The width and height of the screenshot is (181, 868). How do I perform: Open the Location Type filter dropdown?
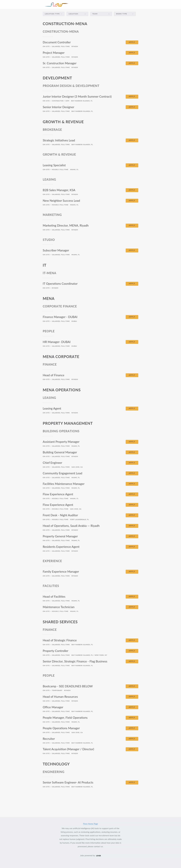pos(54,14)
